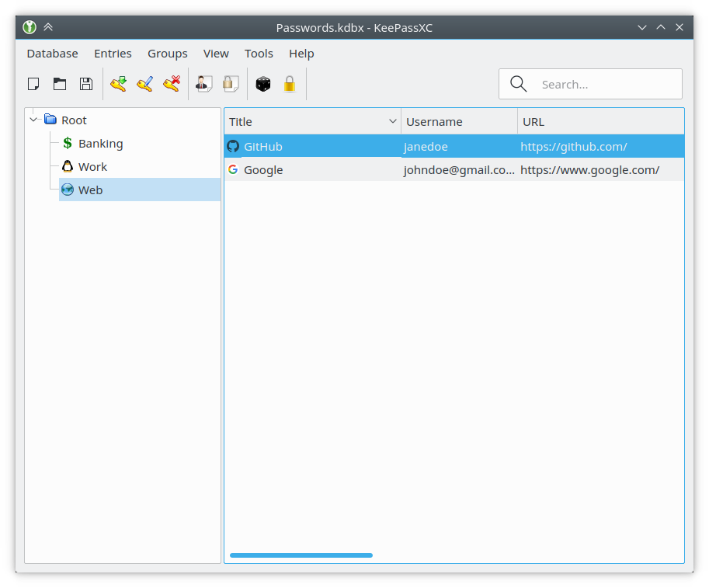709x588 pixels.
Task: Open the Entries menu
Action: point(113,54)
